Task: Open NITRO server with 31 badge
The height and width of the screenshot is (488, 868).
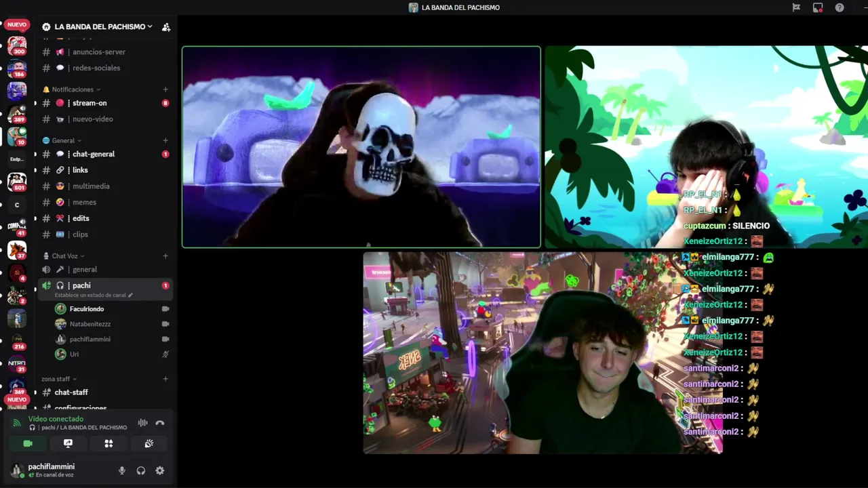Action: click(x=17, y=364)
